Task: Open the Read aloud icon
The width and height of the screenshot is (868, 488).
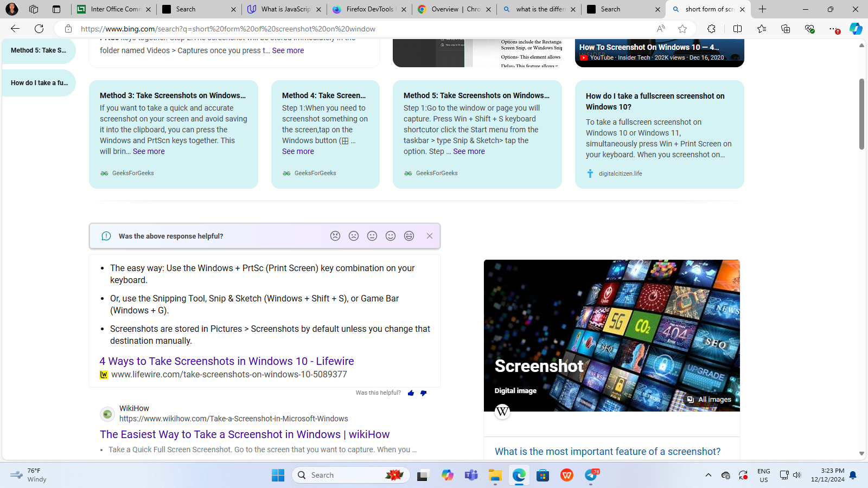Action: click(x=661, y=29)
